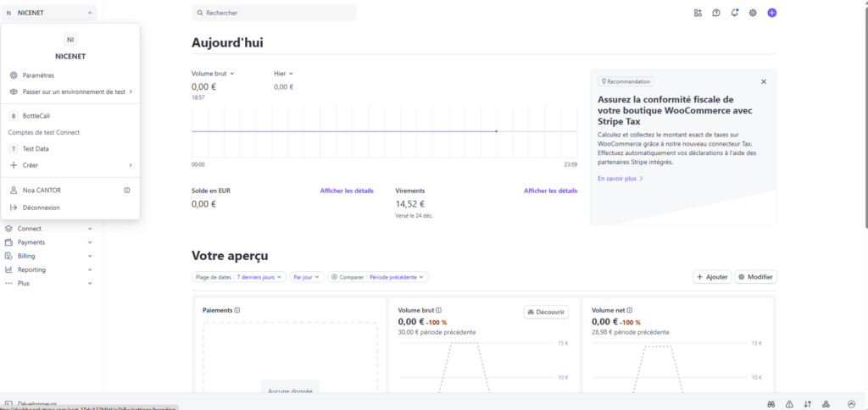Select Paramètres in the account menu

click(38, 75)
